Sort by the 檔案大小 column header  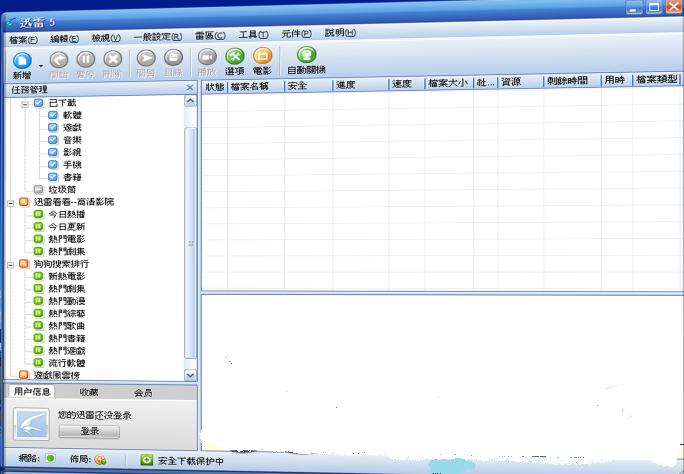click(x=448, y=83)
